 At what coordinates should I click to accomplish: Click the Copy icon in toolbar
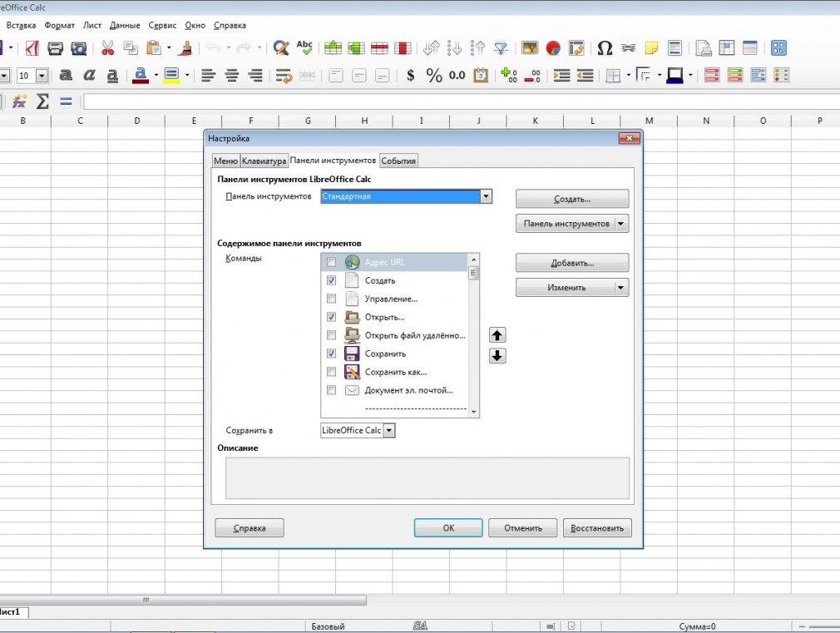click(x=131, y=48)
